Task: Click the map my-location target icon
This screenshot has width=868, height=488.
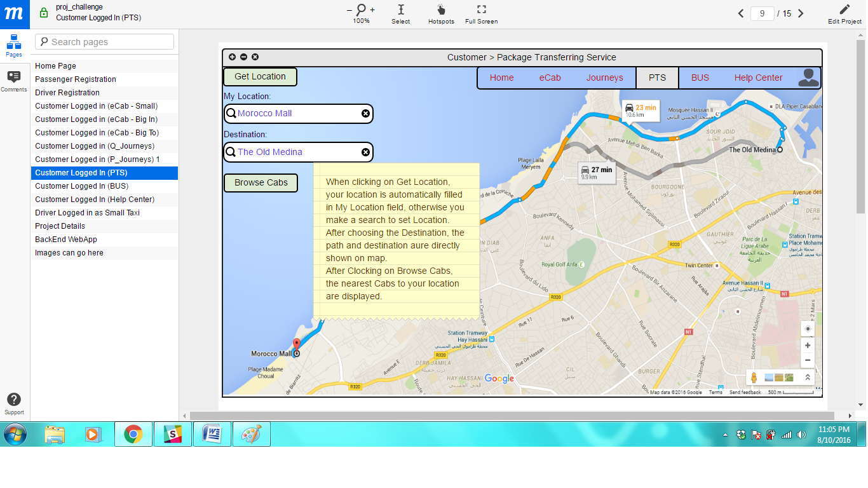Action: 808,329
